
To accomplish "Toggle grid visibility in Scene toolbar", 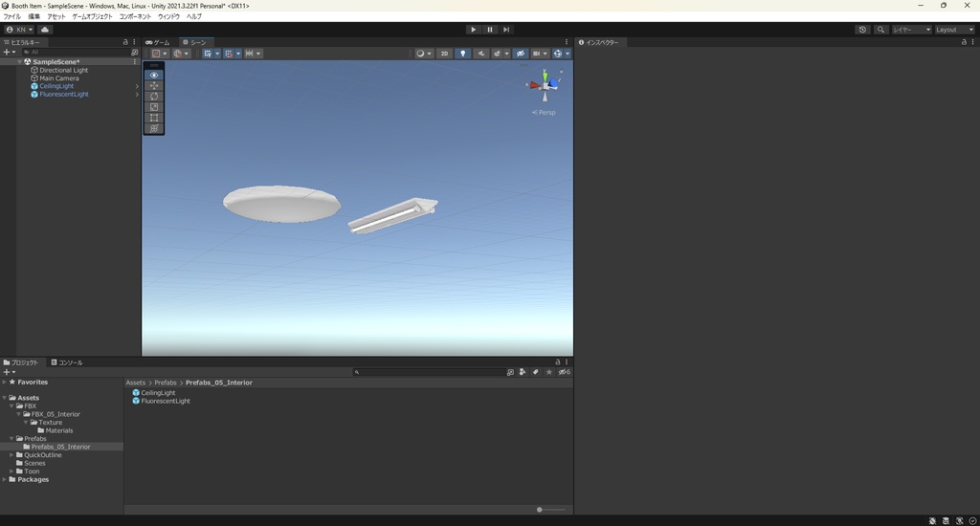I will (x=208, y=54).
